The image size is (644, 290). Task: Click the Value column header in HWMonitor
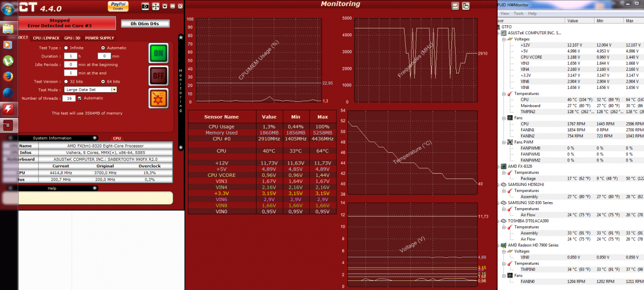point(580,20)
